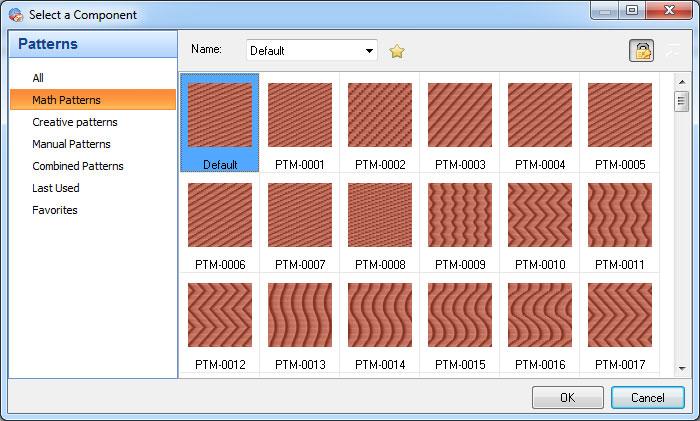Viewport: 700px width, 421px height.
Task: Click the application icon in title bar
Action: [16, 15]
